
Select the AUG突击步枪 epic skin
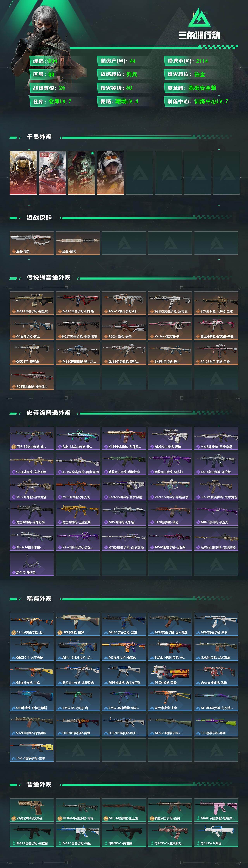(170, 438)
